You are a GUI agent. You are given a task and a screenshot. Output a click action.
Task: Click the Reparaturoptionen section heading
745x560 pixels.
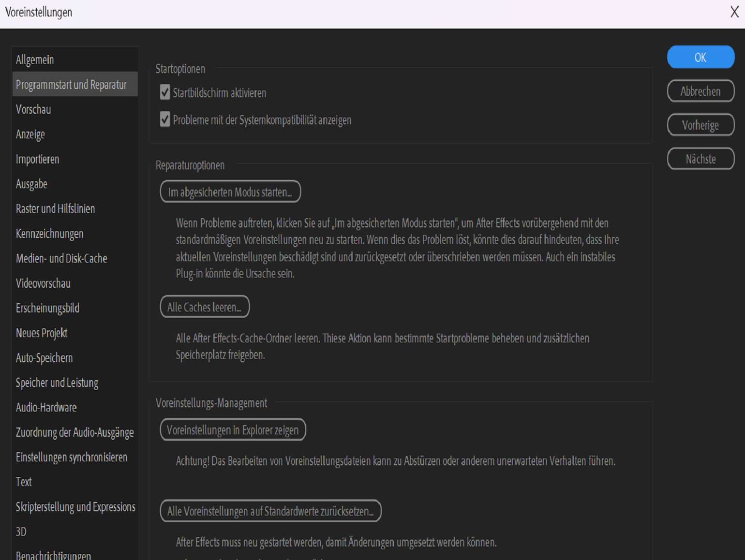[190, 165]
